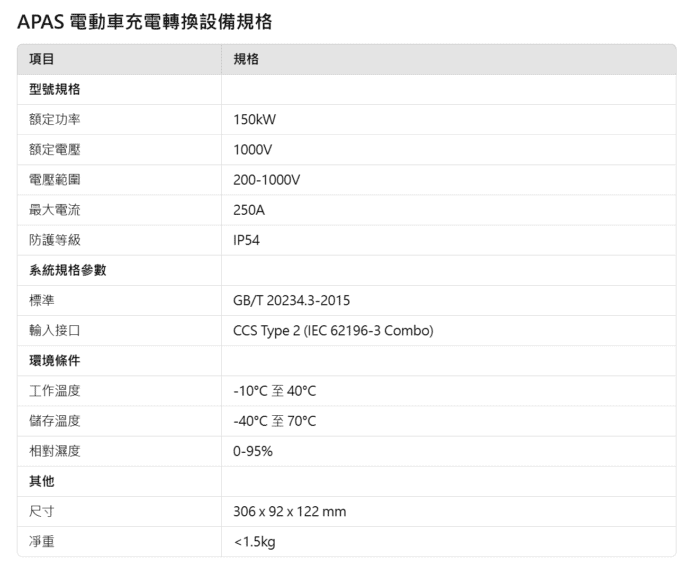Click the '200-1000V' voltage range value
The image size is (694, 566).
266,180
